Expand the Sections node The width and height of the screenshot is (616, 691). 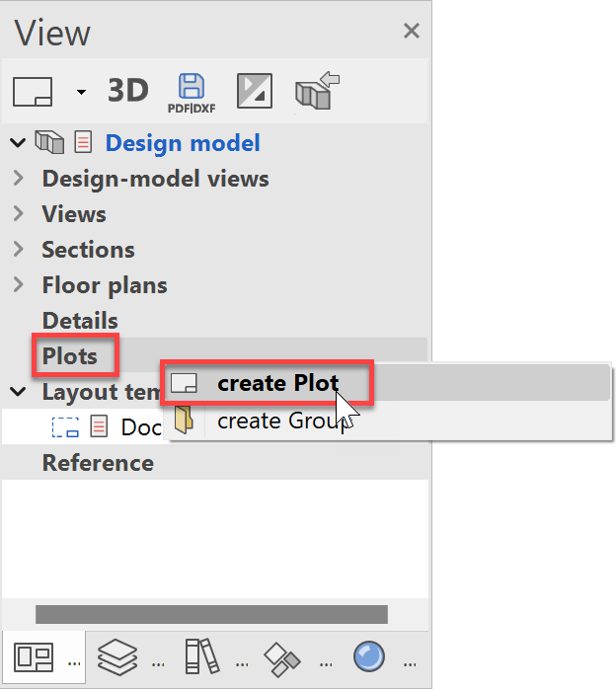tap(18, 250)
